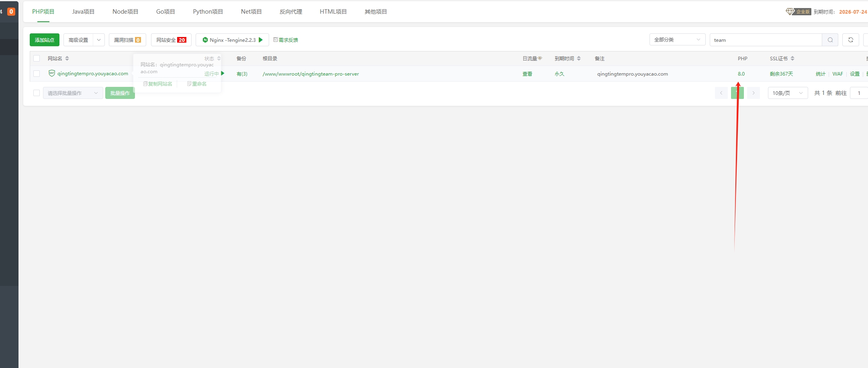This screenshot has height=368, width=868.
Task: Click the refresh site list icon
Action: point(850,40)
